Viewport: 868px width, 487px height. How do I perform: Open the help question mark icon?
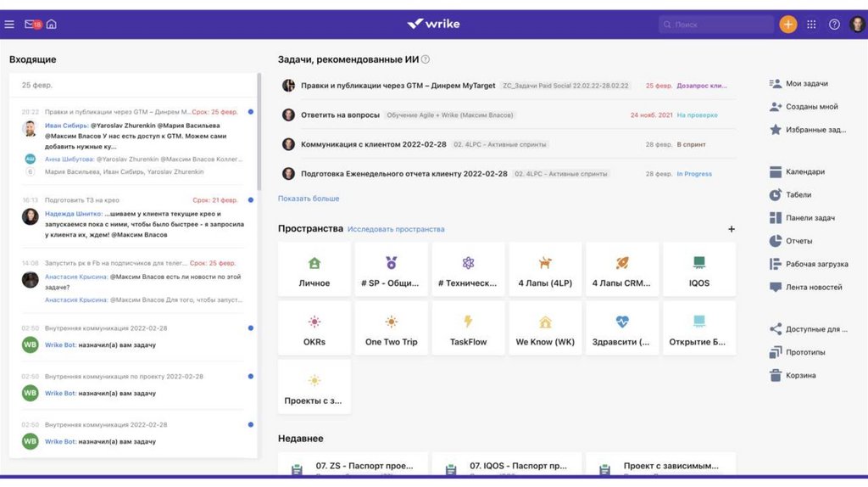834,25
